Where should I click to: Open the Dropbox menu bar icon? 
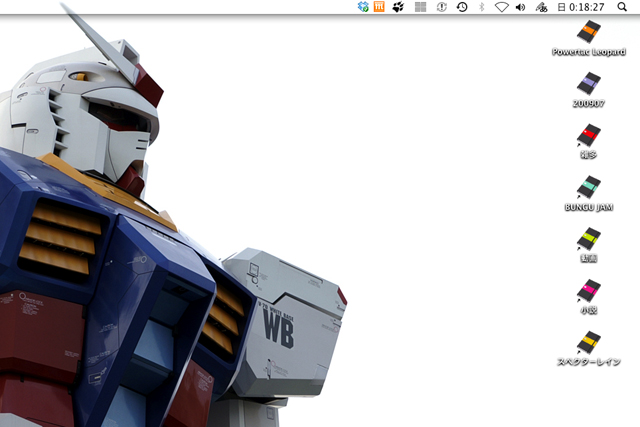[363, 7]
